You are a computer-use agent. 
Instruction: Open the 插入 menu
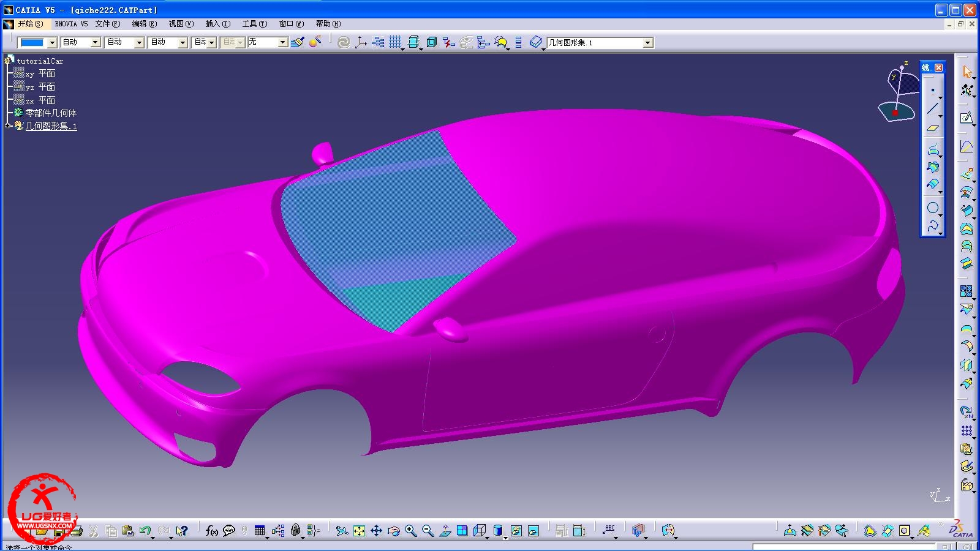point(217,24)
